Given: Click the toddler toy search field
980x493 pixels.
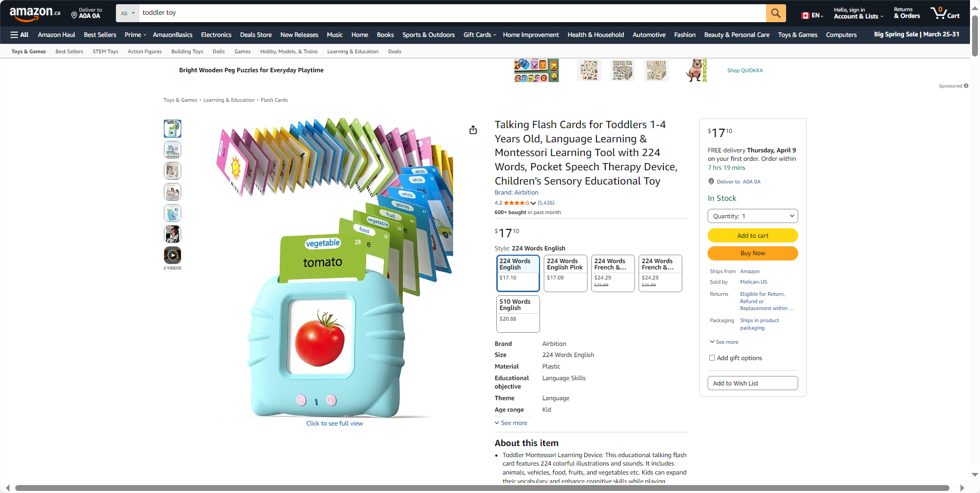Looking at the screenshot, I should (452, 13).
